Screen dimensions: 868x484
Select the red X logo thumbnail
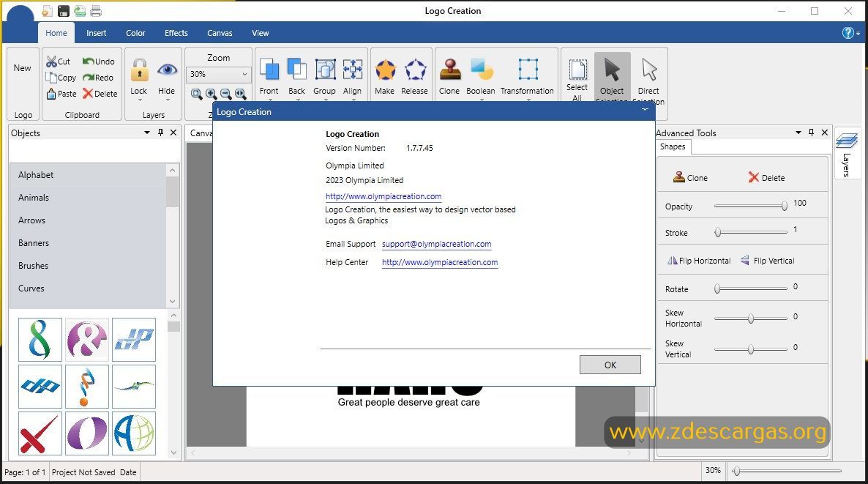point(40,433)
